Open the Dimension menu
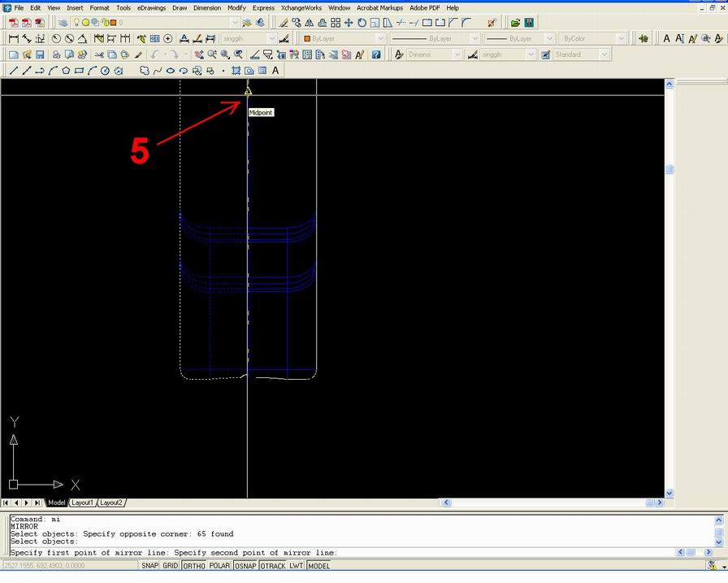Viewport: 728px width, 583px height. click(x=206, y=7)
